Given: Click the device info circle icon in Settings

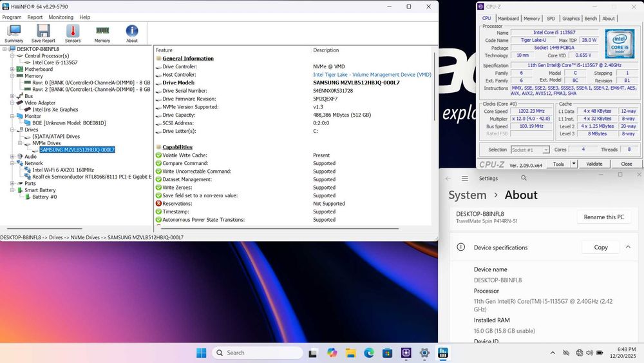Looking at the screenshot, I should tap(461, 247).
